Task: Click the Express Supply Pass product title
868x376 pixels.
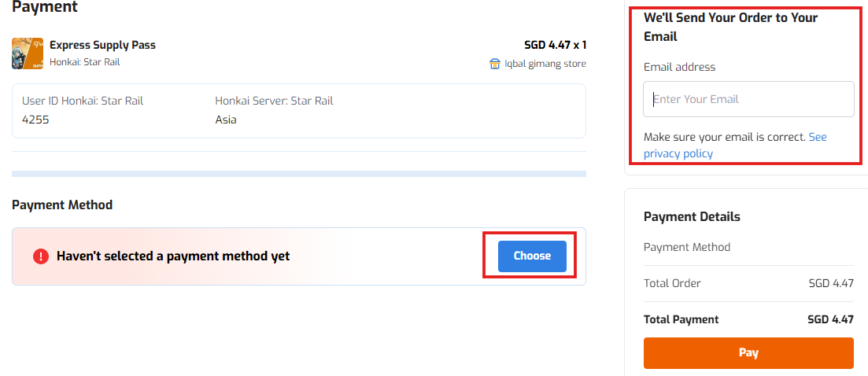Action: 102,46
